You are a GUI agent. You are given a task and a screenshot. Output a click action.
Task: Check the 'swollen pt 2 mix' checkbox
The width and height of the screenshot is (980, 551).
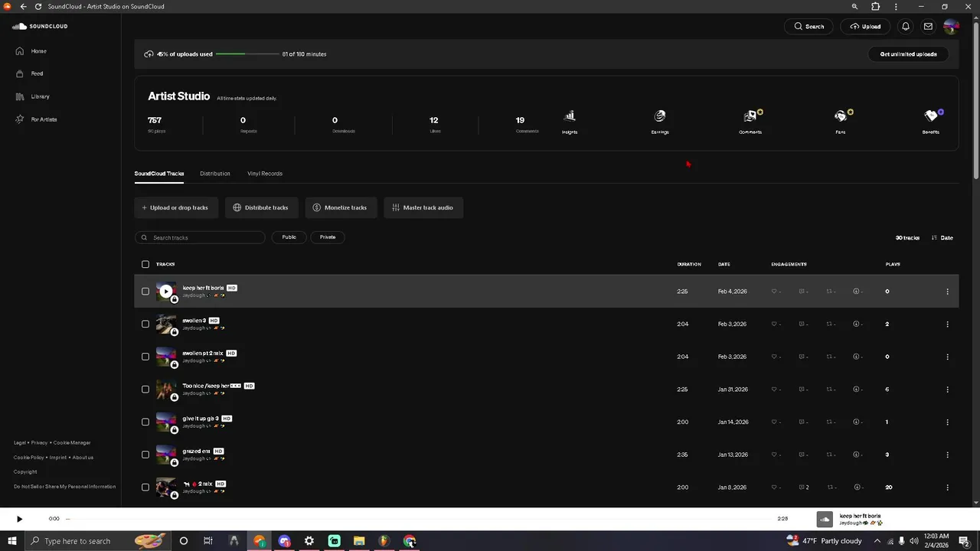tap(145, 357)
